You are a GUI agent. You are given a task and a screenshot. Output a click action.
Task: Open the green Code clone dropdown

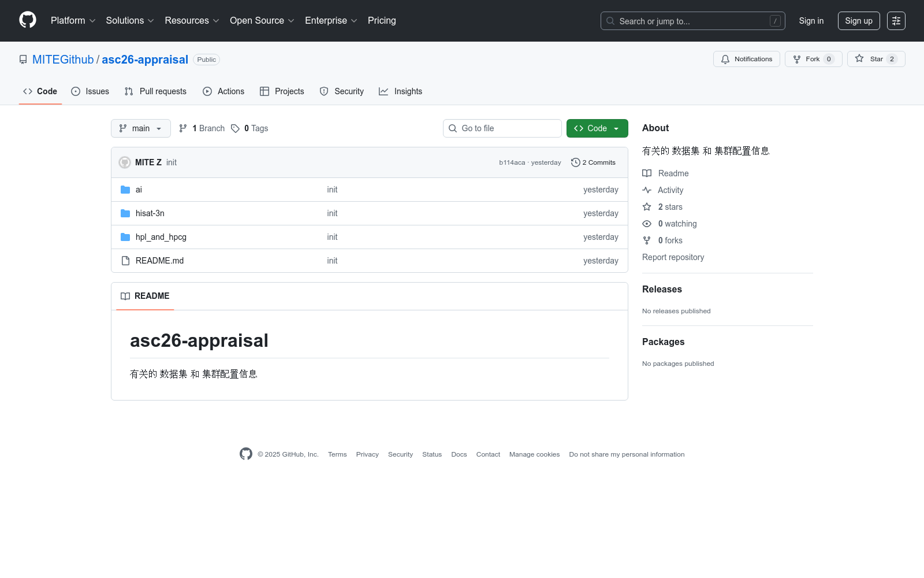(597, 128)
